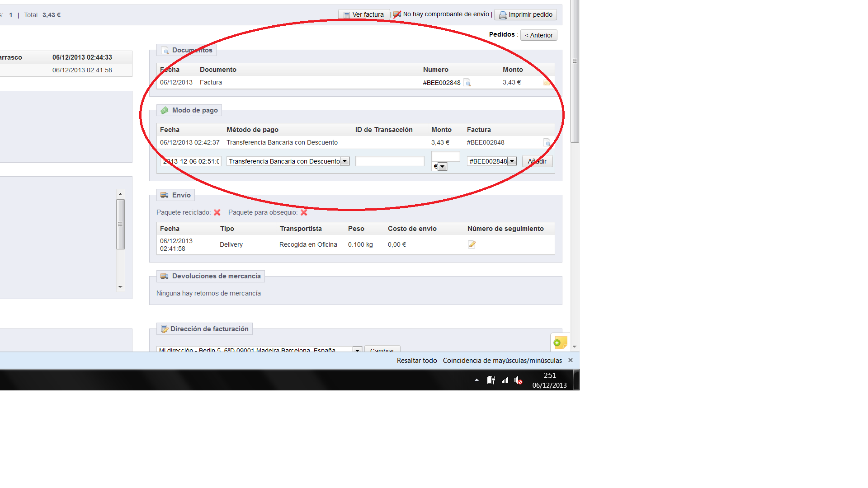Open the network signal icon in tray

[x=505, y=380]
